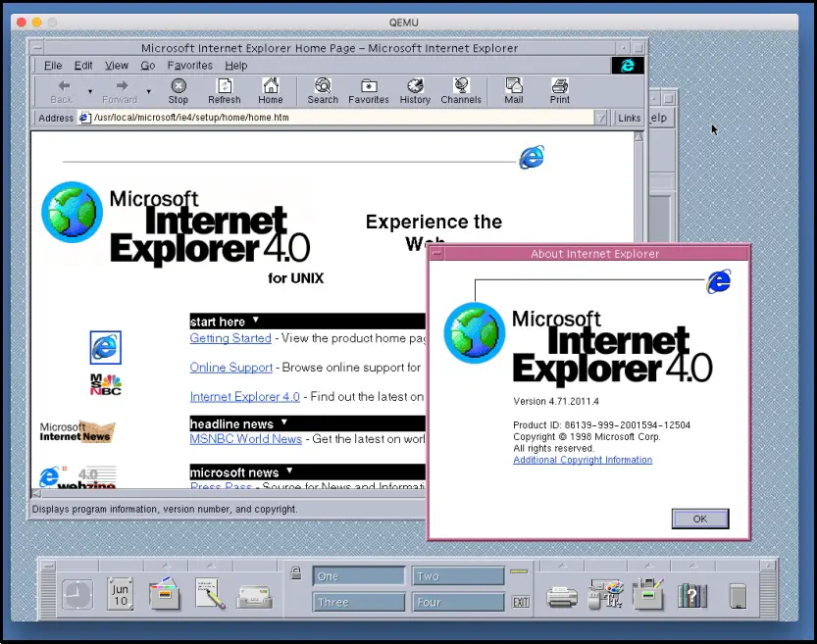Open the Jun 10 calendar icon
Image resolution: width=817 pixels, height=644 pixels.
[x=121, y=594]
